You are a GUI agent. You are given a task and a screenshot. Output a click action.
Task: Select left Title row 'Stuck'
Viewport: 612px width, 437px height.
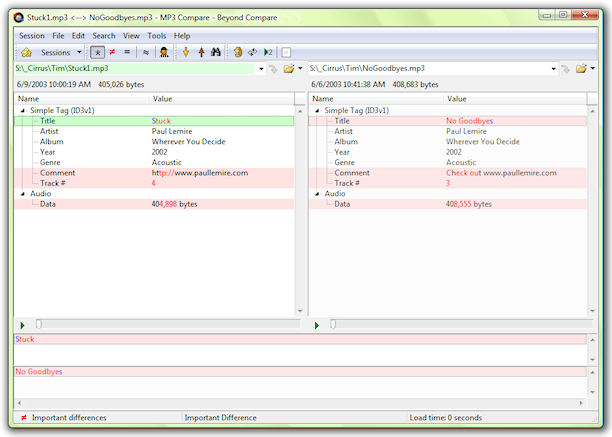click(154, 121)
